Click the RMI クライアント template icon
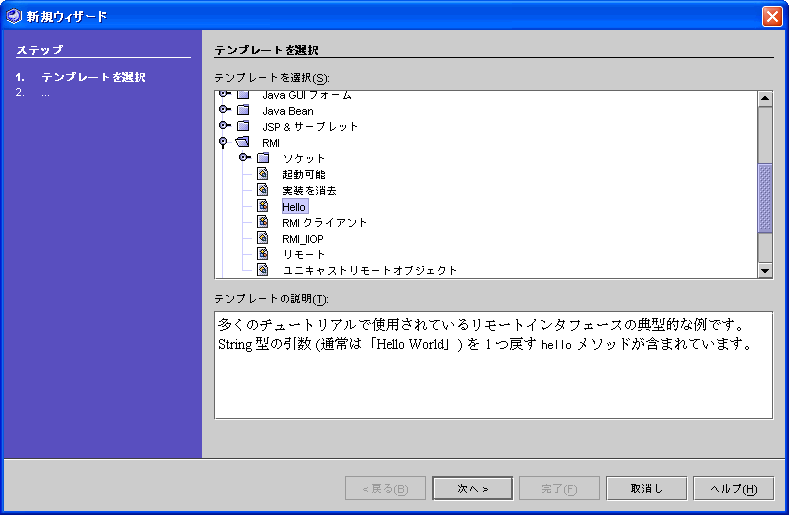The image size is (789, 515). (x=262, y=222)
